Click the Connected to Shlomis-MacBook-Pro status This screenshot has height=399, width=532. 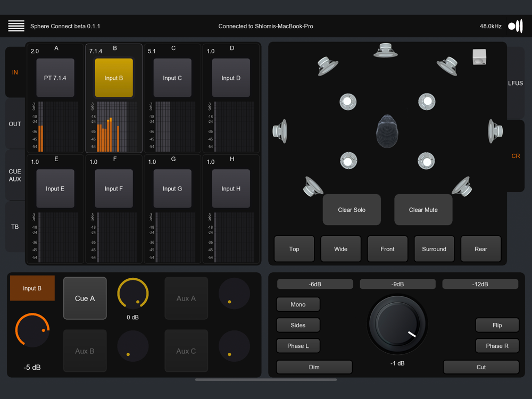tap(265, 26)
